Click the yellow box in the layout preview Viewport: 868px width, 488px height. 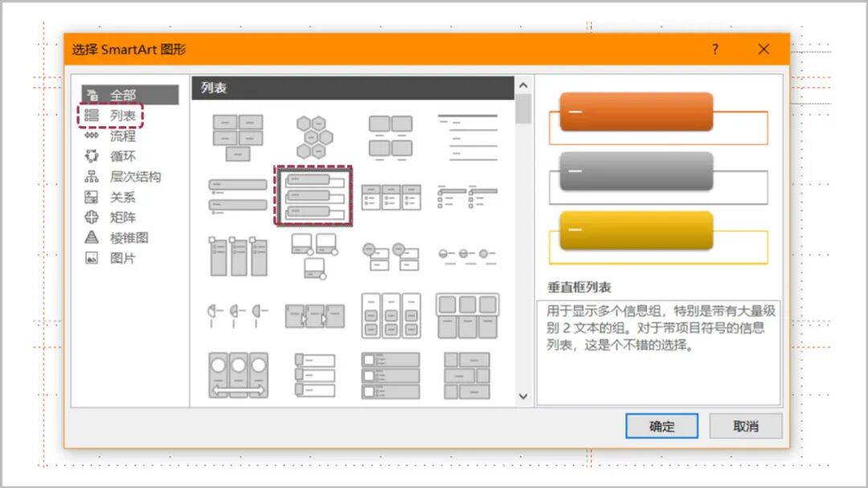click(637, 231)
